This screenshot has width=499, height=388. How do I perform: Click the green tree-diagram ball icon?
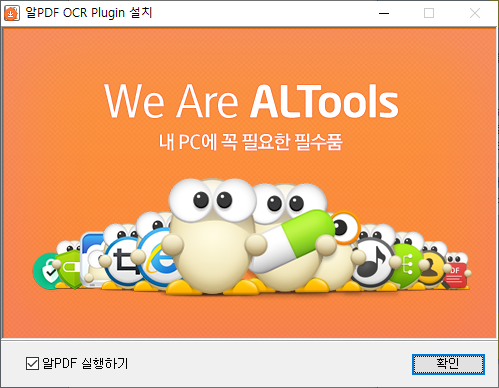[x=405, y=265]
